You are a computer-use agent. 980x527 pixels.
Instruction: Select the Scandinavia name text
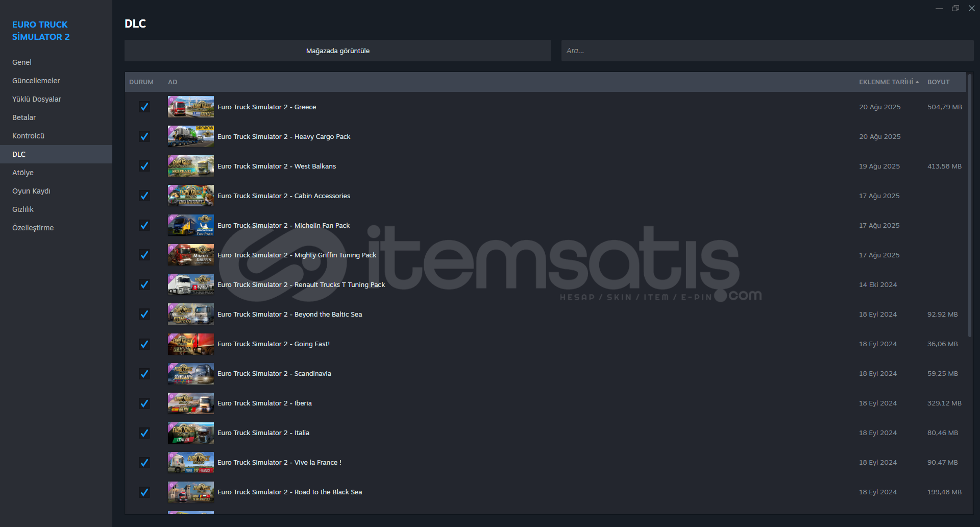point(274,373)
